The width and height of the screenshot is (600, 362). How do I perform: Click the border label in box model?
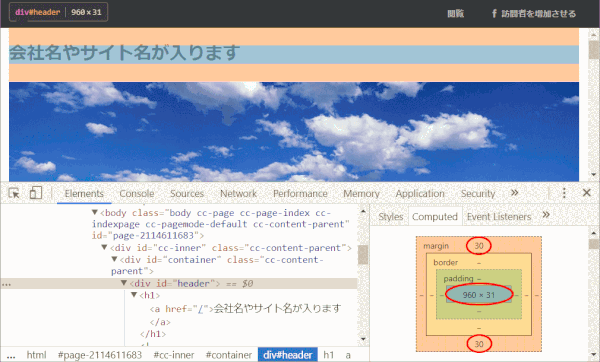click(x=446, y=262)
